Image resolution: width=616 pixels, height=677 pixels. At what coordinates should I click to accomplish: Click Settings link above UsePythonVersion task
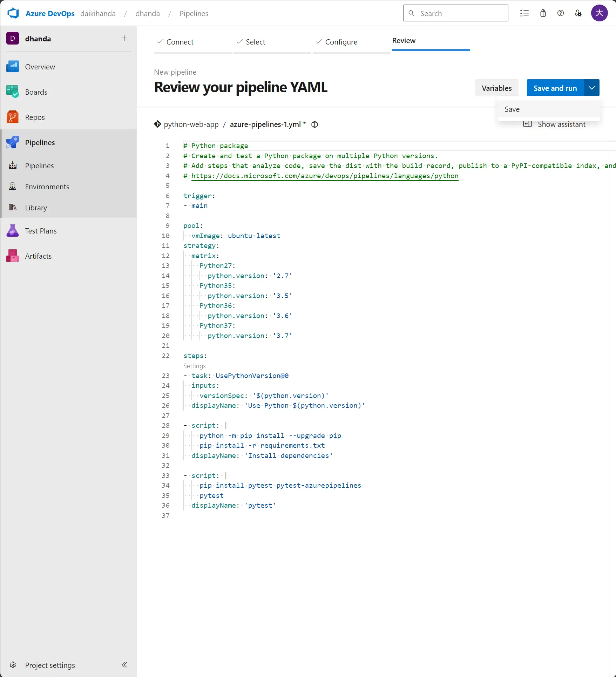pyautogui.click(x=194, y=366)
